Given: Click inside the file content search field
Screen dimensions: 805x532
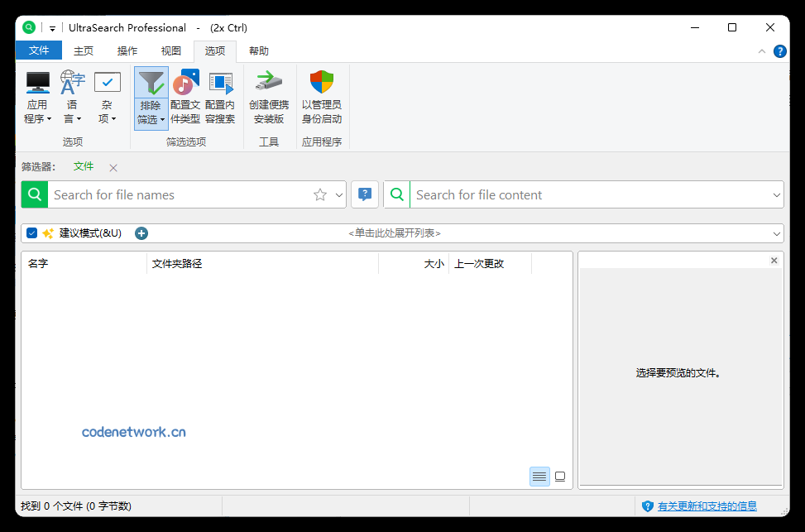Looking at the screenshot, I should tap(579, 194).
